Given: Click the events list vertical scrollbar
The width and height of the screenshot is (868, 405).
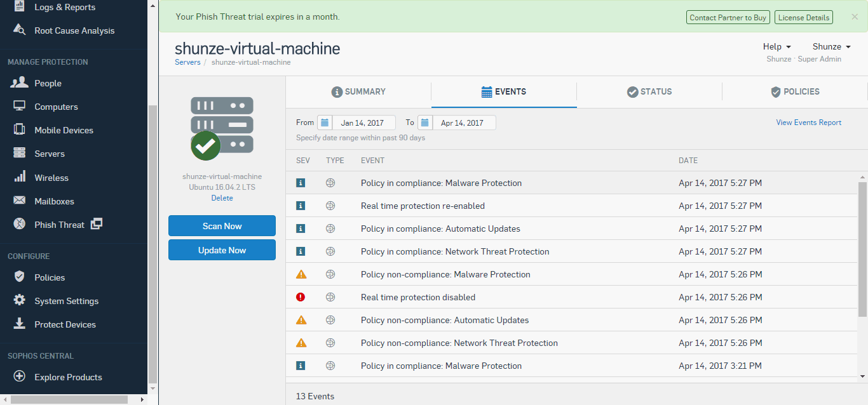Looking at the screenshot, I should [x=862, y=249].
